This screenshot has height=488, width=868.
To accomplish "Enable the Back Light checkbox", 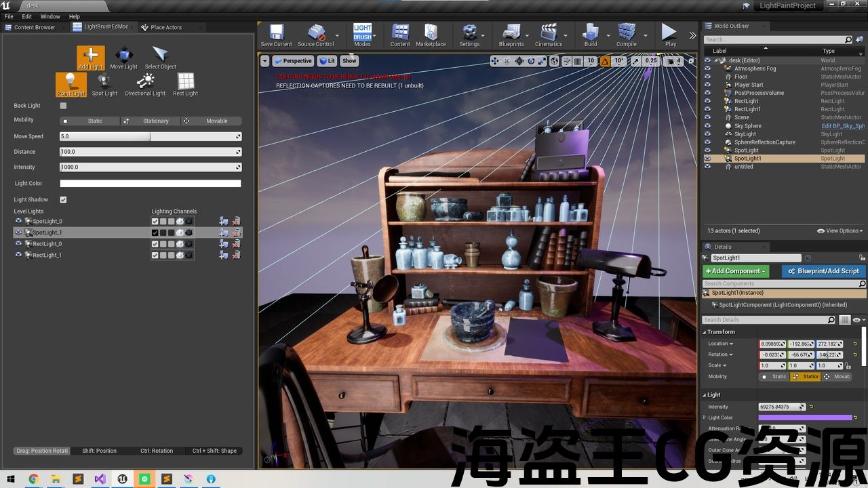I will (x=63, y=106).
